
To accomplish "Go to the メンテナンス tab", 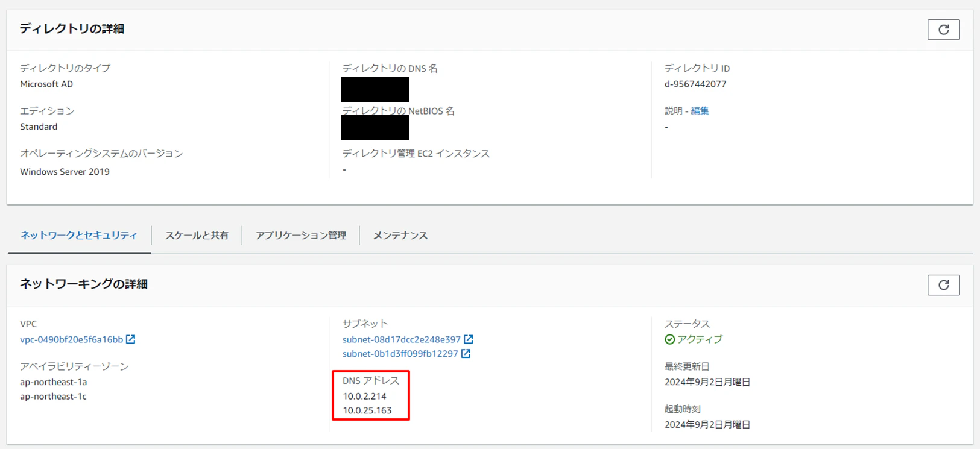I will (400, 235).
